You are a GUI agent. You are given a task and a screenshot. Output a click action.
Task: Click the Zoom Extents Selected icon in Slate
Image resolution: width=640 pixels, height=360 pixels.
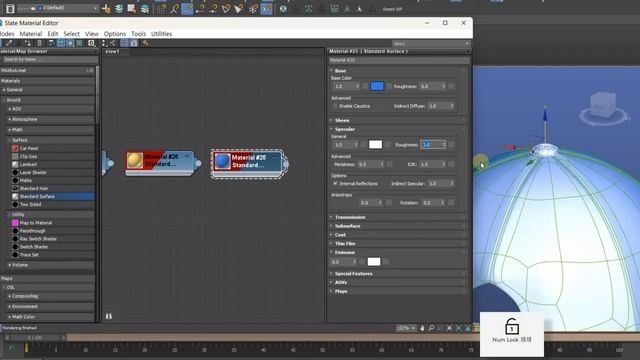click(458, 328)
